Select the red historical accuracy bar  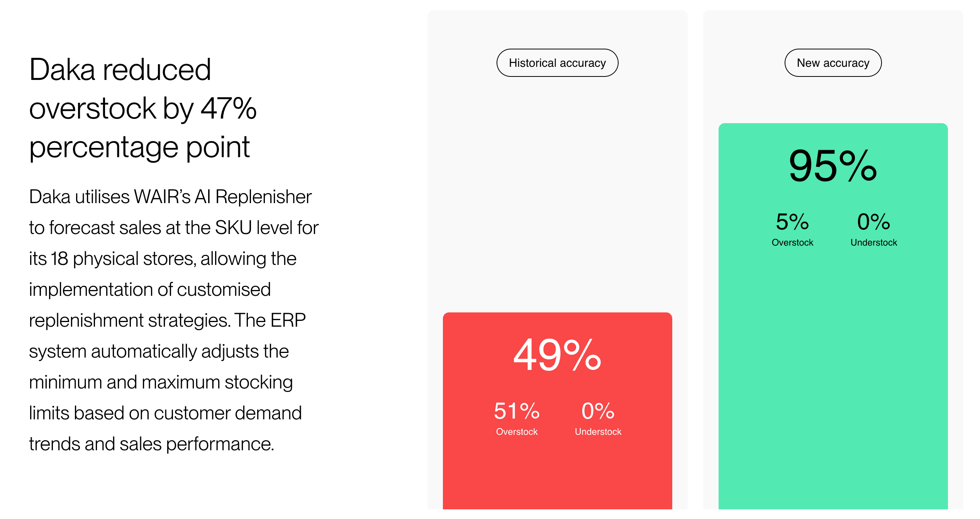tap(557, 475)
